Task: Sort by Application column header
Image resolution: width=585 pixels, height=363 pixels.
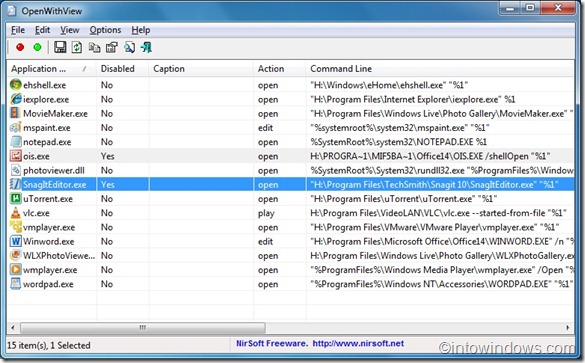Action: pos(52,69)
